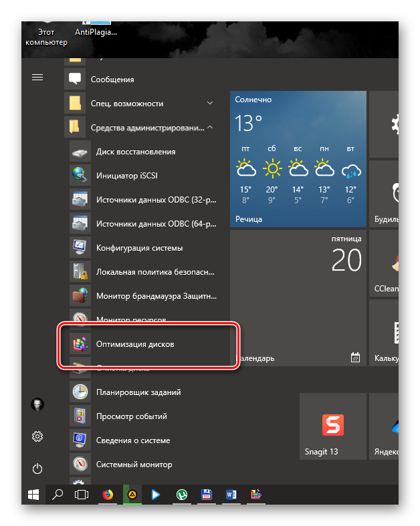The image size is (420, 526).
Task: Open Планировщик заданий
Action: tap(138, 392)
